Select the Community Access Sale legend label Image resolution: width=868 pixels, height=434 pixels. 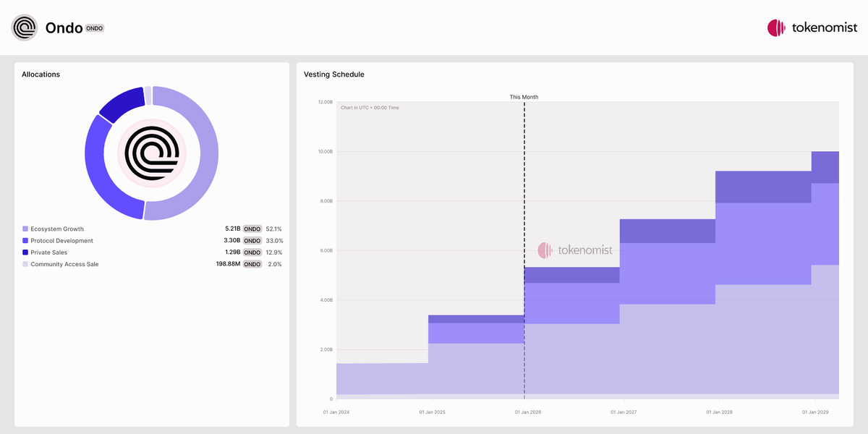pos(64,264)
